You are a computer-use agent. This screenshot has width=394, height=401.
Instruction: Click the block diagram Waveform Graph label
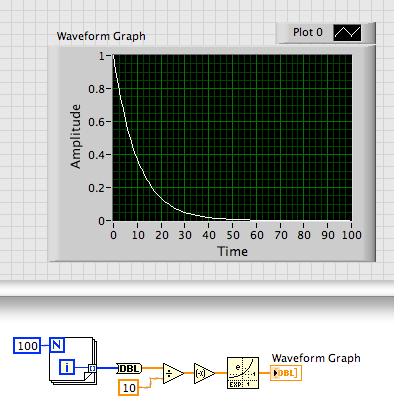point(316,358)
